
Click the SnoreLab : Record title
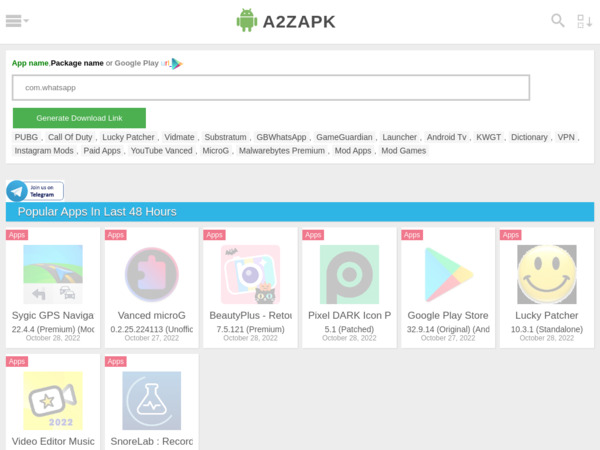click(152, 442)
